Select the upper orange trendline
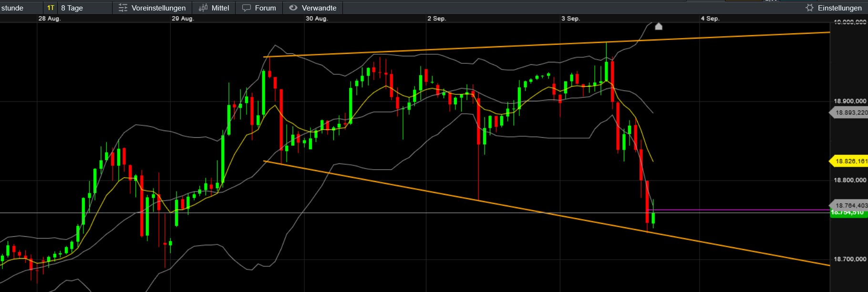 (x=547, y=45)
